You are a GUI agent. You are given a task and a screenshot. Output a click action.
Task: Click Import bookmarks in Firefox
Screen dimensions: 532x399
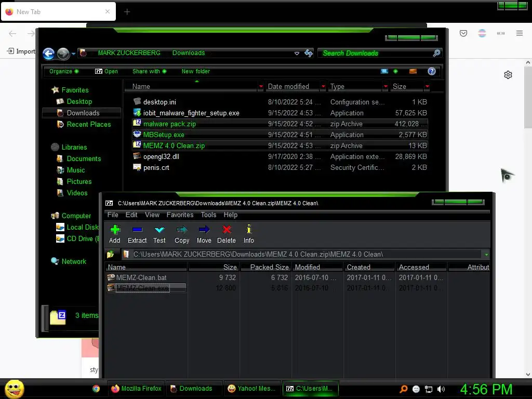[21, 51]
